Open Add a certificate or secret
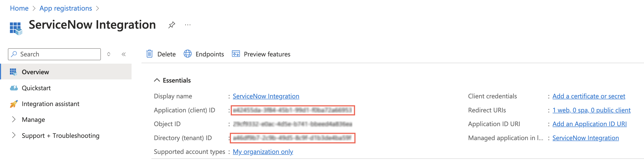644x162 pixels. pyautogui.click(x=589, y=96)
